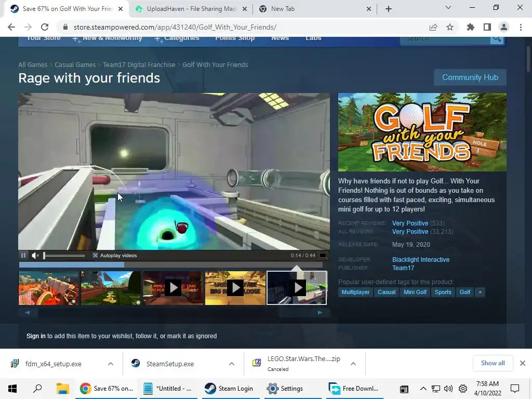The image size is (532, 399).
Task: Open the Chrome profile icon
Action: tap(504, 27)
